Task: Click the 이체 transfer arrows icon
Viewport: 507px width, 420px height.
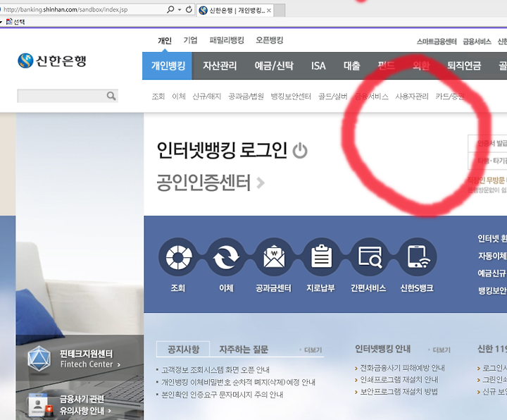Action: (x=226, y=257)
